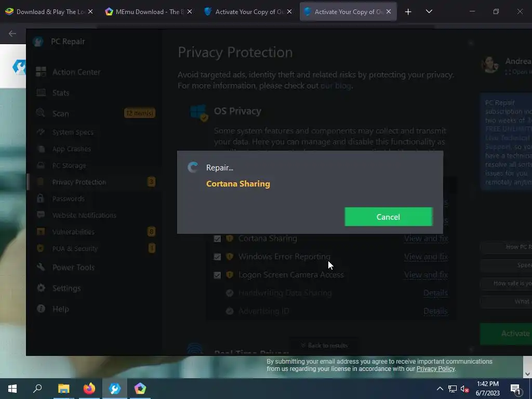Click View and fix for Windows Error Reporting

pyautogui.click(x=426, y=257)
